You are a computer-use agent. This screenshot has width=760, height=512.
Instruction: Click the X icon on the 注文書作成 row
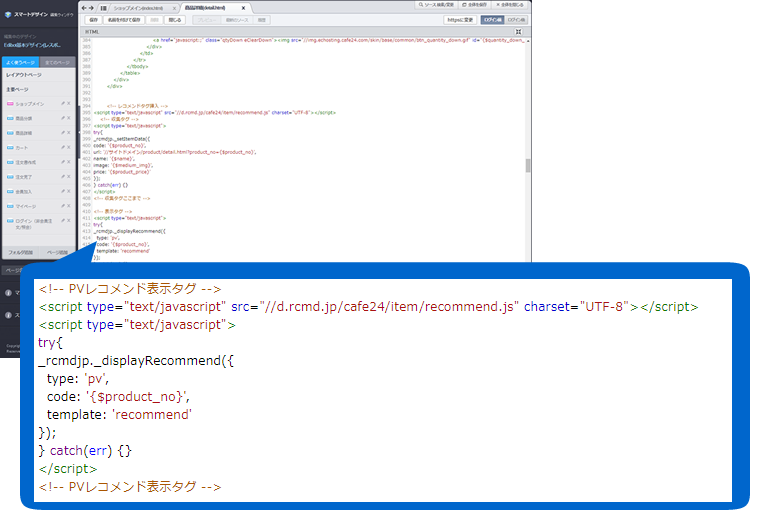point(69,162)
